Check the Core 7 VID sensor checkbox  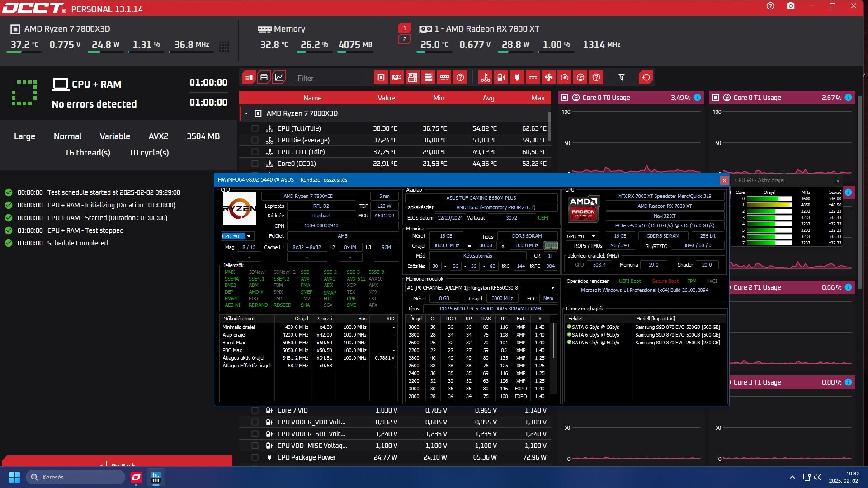pos(255,410)
